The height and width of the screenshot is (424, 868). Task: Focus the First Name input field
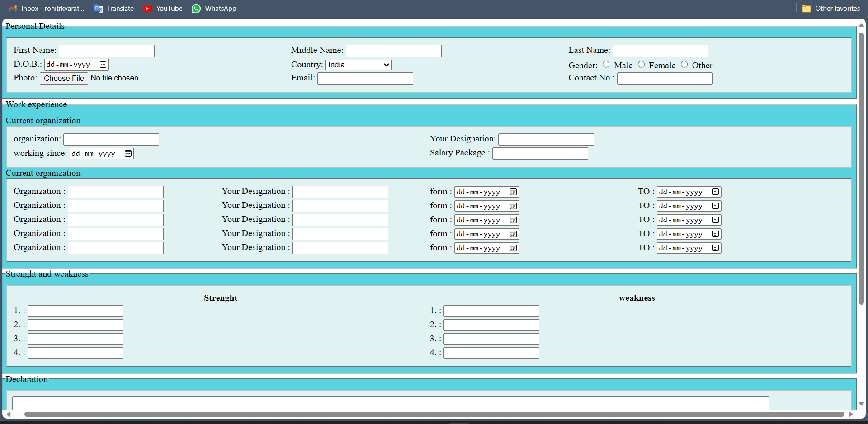coord(107,51)
